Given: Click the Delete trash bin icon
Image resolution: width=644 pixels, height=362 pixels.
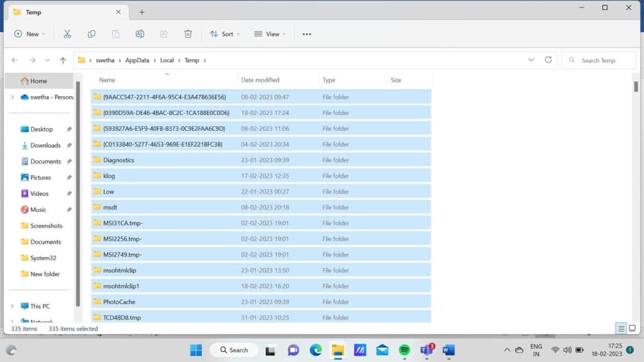Looking at the screenshot, I should click(x=188, y=34).
